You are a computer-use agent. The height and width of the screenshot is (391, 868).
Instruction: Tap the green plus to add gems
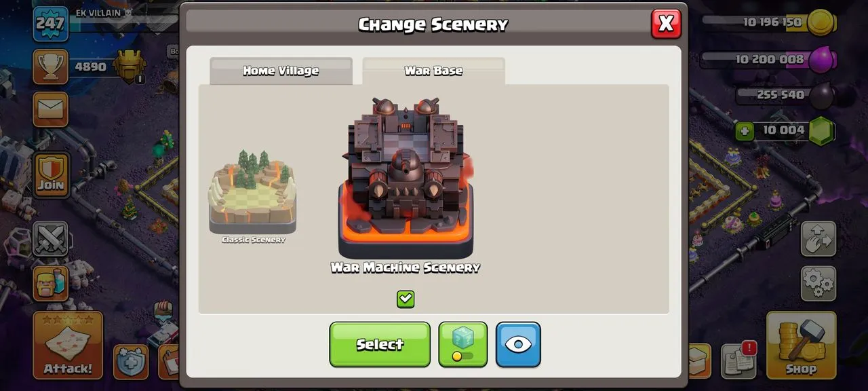tap(745, 130)
